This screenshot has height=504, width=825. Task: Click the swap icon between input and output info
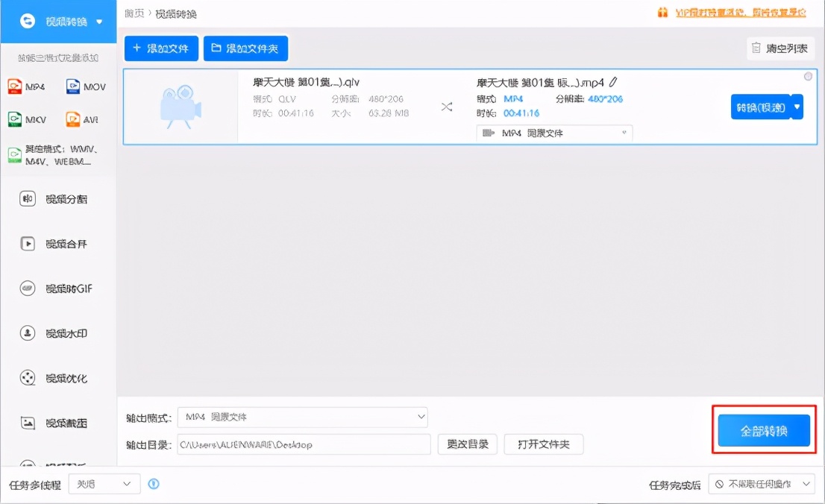(x=447, y=107)
